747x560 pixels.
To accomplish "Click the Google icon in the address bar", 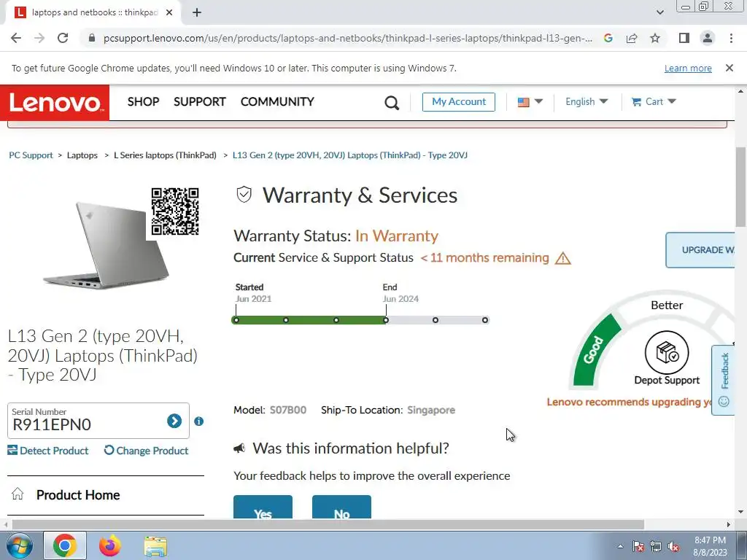I will (608, 38).
